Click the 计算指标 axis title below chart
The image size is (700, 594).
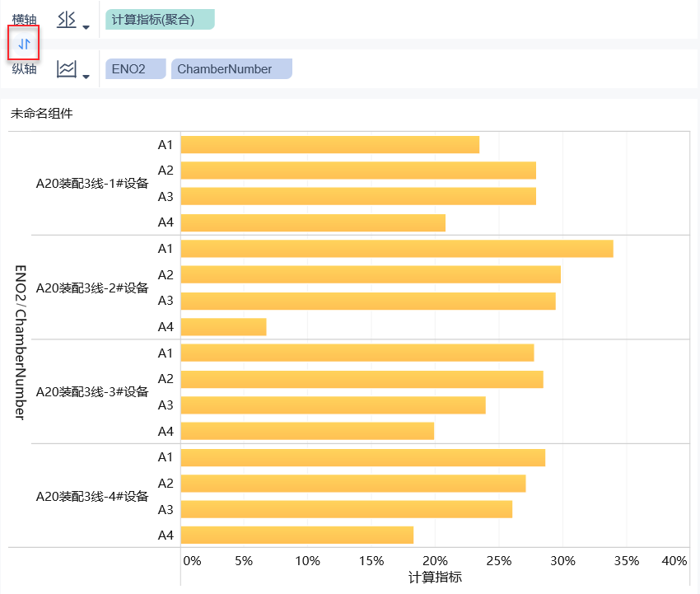point(435,577)
